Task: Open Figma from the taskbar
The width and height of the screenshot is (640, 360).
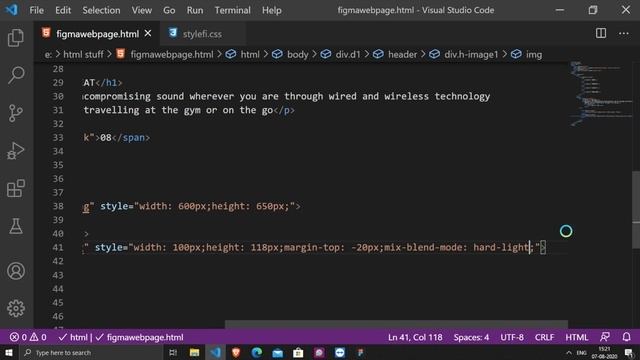Action: click(360, 353)
